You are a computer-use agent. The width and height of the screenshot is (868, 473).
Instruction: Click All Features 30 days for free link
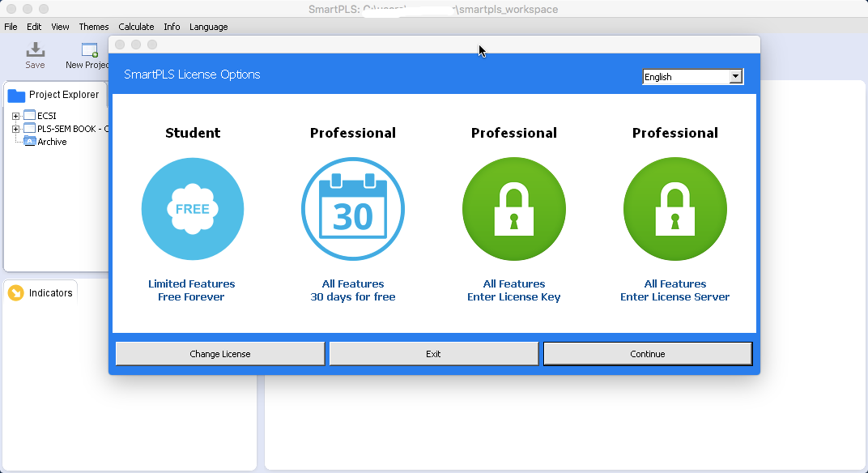coord(353,290)
